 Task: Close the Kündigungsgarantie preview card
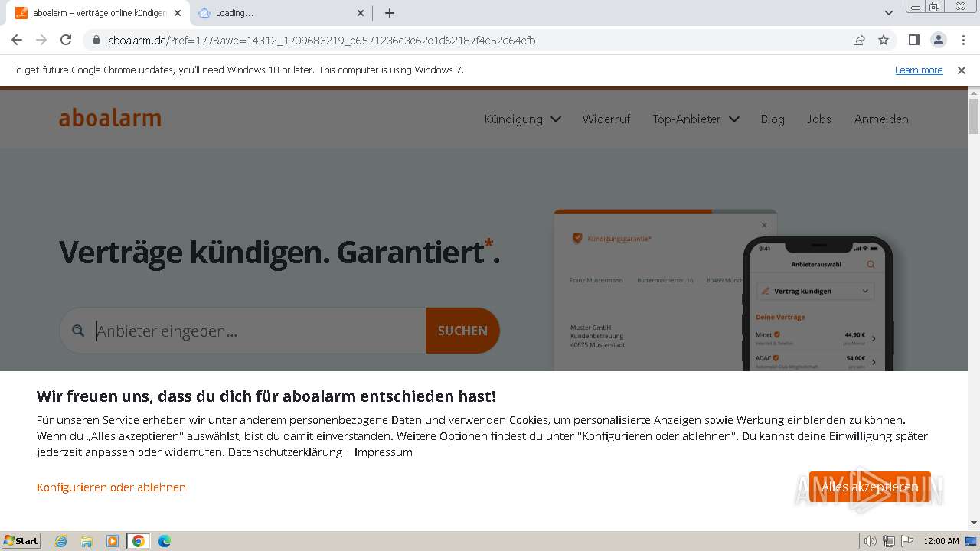[x=763, y=225]
